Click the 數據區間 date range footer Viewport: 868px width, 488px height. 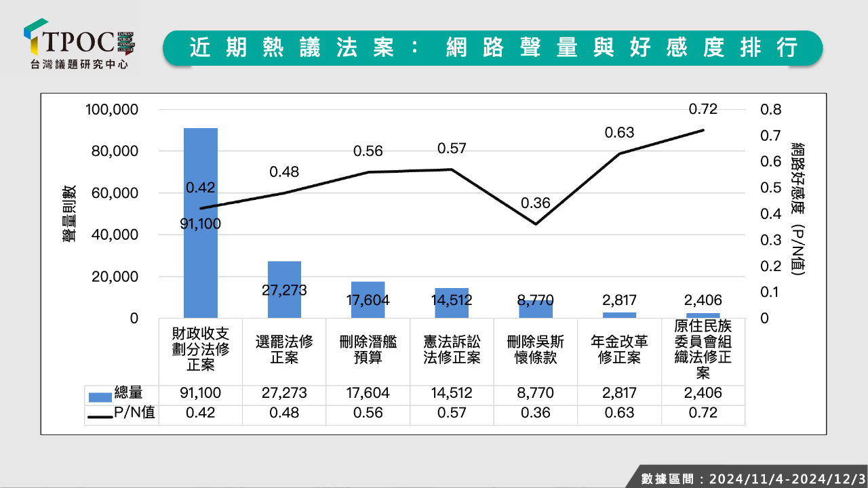click(753, 479)
